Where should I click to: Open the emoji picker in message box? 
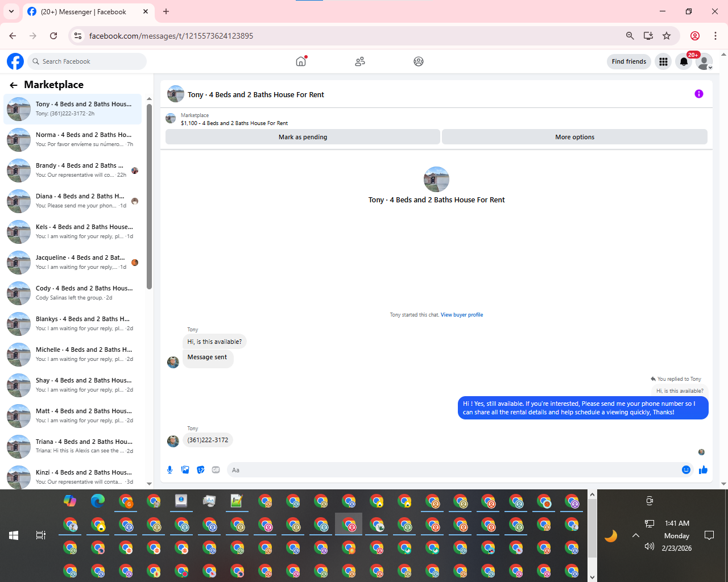(686, 469)
